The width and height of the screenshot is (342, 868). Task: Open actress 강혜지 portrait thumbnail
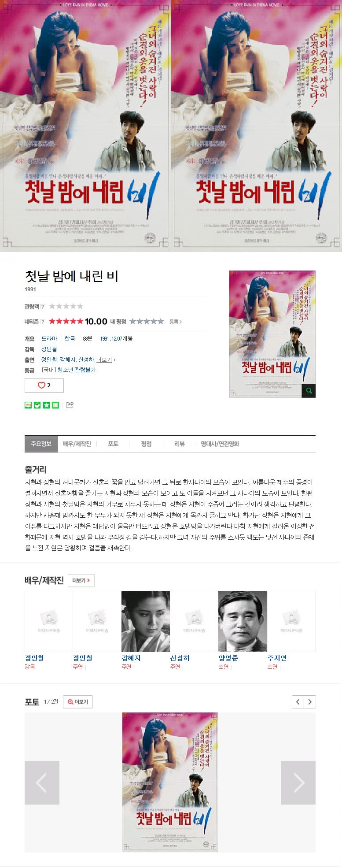[x=146, y=621]
